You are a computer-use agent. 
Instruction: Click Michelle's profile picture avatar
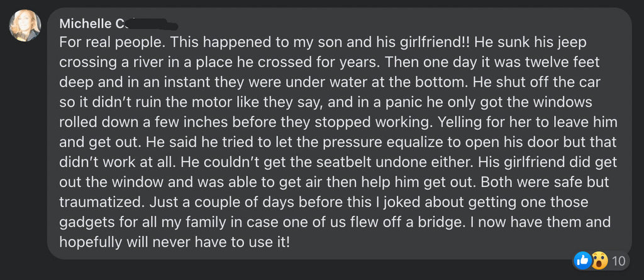(25, 26)
